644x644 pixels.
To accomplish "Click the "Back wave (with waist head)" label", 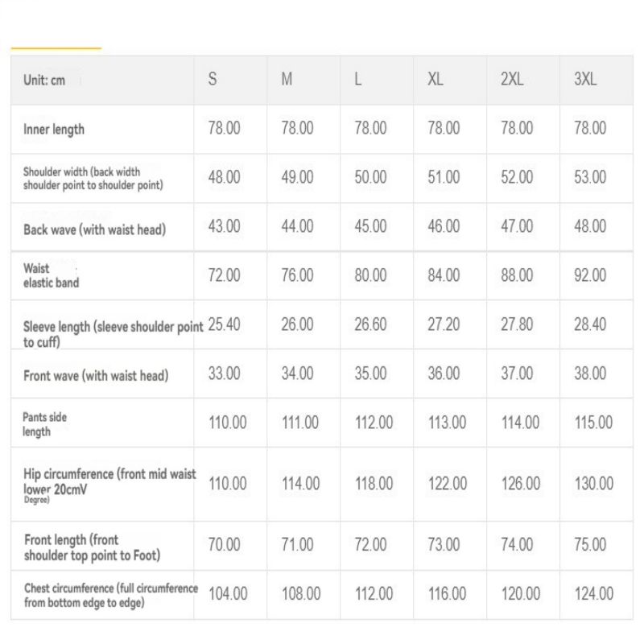I will coord(94,229).
